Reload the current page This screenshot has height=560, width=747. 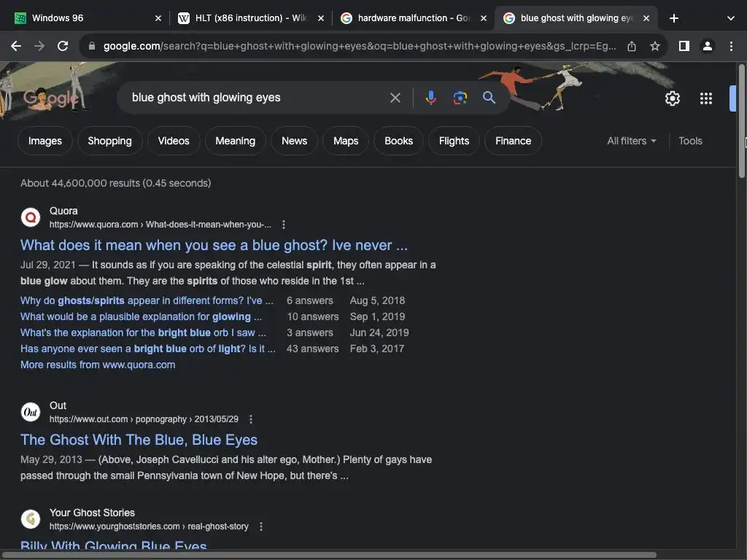(x=63, y=46)
